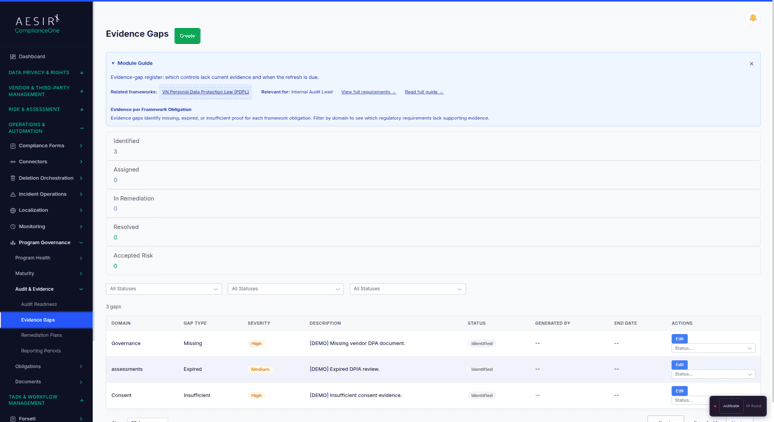
Task: Edit the assessments Expired gap row
Action: [679, 364]
